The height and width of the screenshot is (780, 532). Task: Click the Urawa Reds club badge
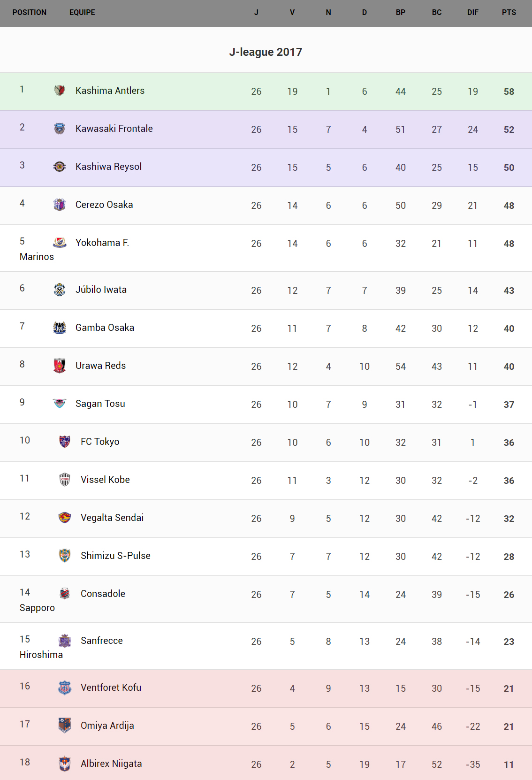60,365
